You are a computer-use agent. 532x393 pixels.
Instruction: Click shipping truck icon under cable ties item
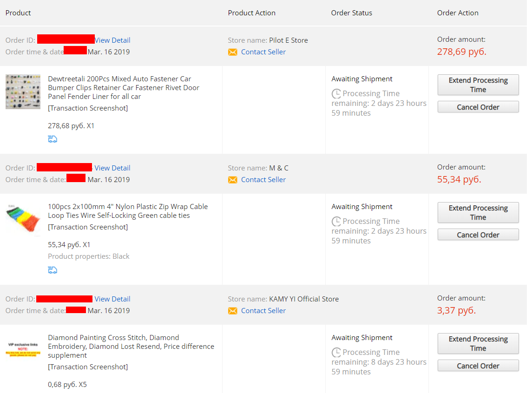tap(53, 270)
